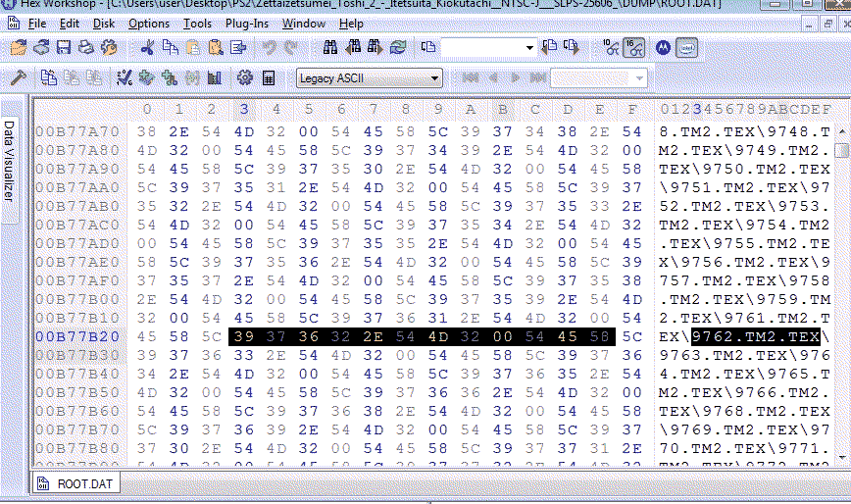This screenshot has width=851, height=504.
Task: Open Preferences globe-wrench icon
Action: point(109,48)
